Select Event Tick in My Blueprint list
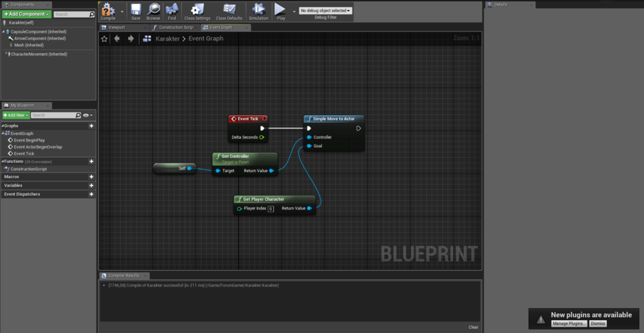Viewport: 644px width, 333px height. 24,154
